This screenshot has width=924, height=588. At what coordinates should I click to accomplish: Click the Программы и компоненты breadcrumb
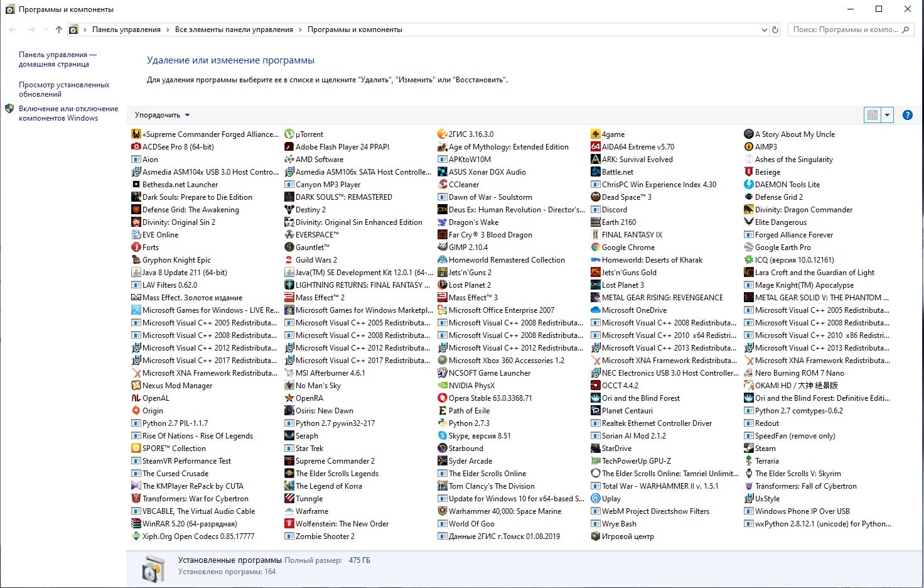point(355,30)
